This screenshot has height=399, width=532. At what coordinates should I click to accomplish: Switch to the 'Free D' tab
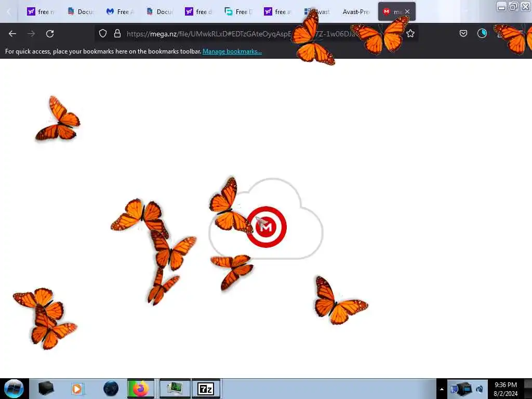(x=238, y=11)
